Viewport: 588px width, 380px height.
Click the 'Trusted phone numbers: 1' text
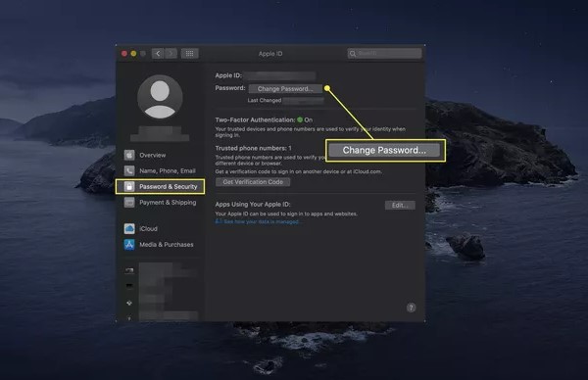point(253,148)
